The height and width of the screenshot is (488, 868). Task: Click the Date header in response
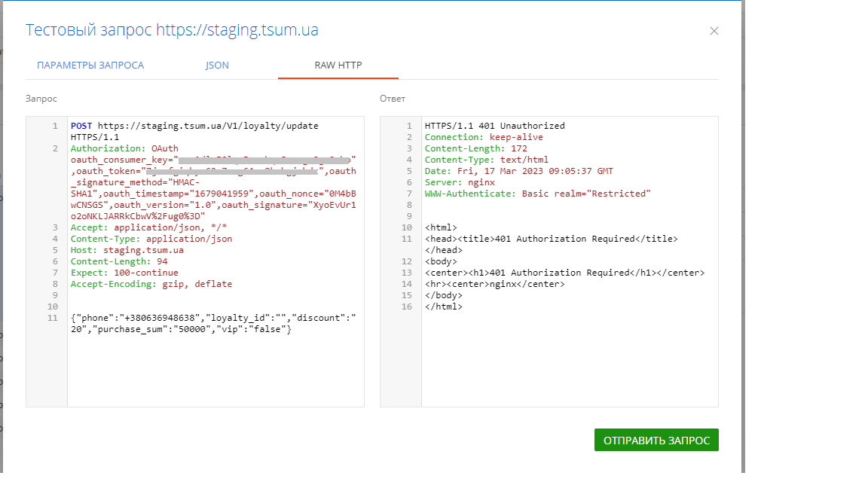[x=519, y=171]
